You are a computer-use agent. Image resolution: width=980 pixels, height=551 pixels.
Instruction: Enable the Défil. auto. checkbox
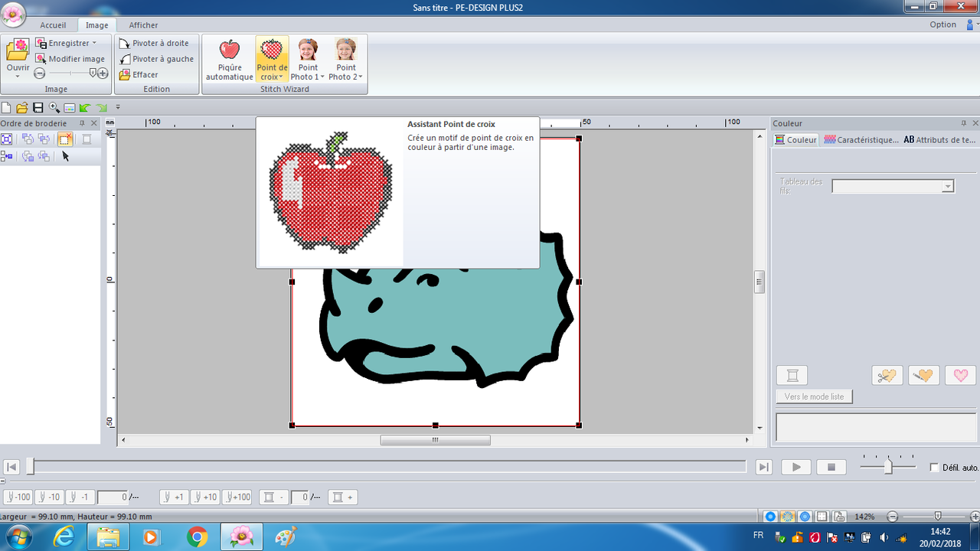coord(934,468)
